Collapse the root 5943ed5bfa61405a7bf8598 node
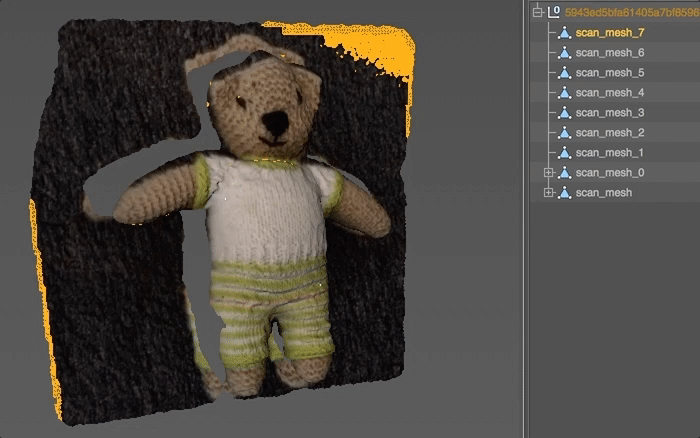 point(538,12)
